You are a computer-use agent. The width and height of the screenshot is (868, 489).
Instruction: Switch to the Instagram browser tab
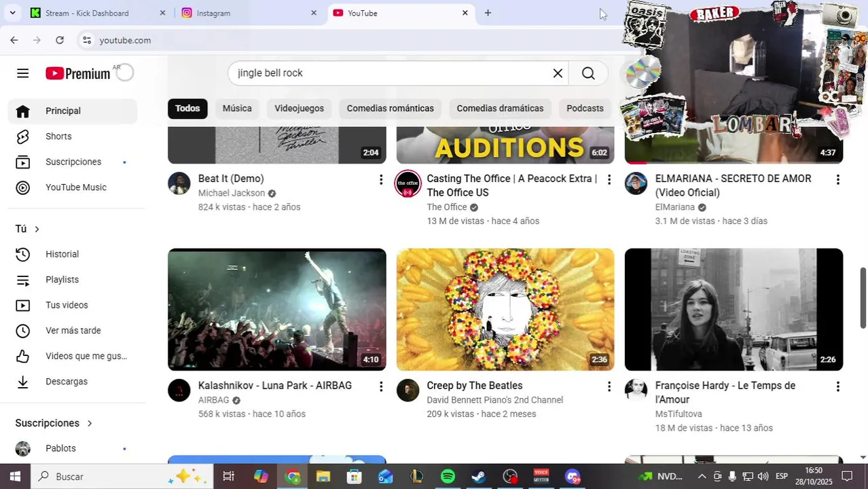pos(249,13)
